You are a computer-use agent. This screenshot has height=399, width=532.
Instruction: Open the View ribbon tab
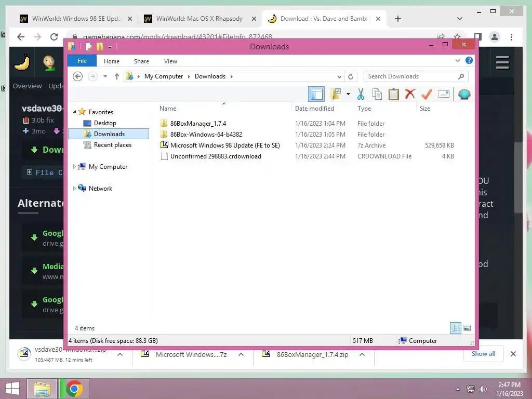(x=170, y=61)
